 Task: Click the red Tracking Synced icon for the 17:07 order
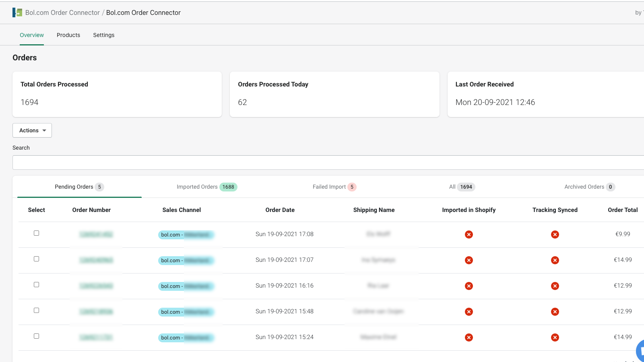tap(555, 260)
